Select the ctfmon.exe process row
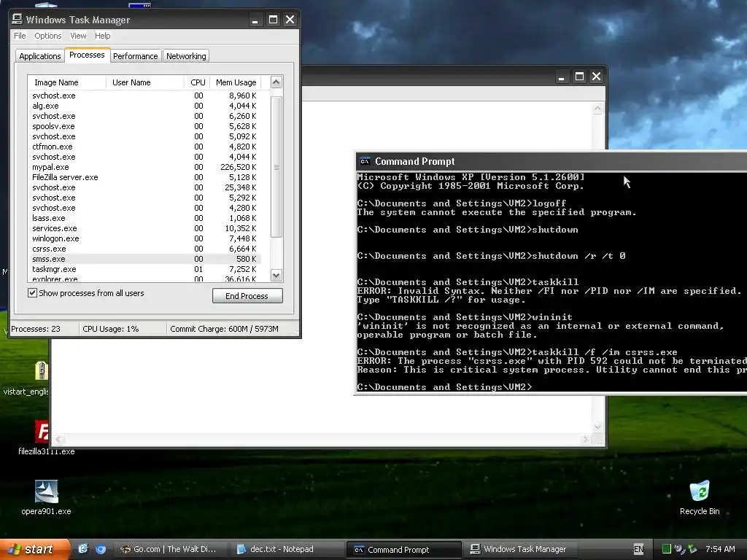 [144, 147]
